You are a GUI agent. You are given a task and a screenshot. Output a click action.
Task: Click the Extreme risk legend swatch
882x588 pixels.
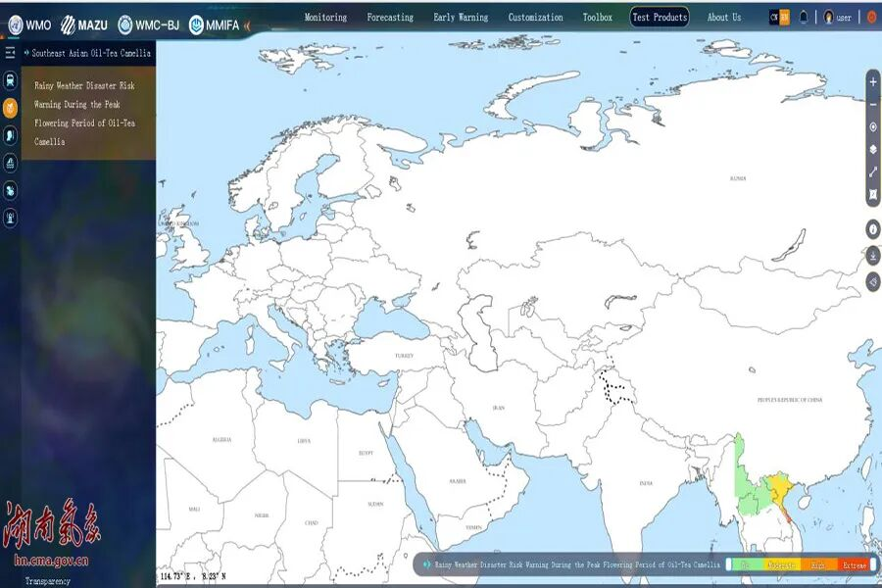(x=854, y=564)
